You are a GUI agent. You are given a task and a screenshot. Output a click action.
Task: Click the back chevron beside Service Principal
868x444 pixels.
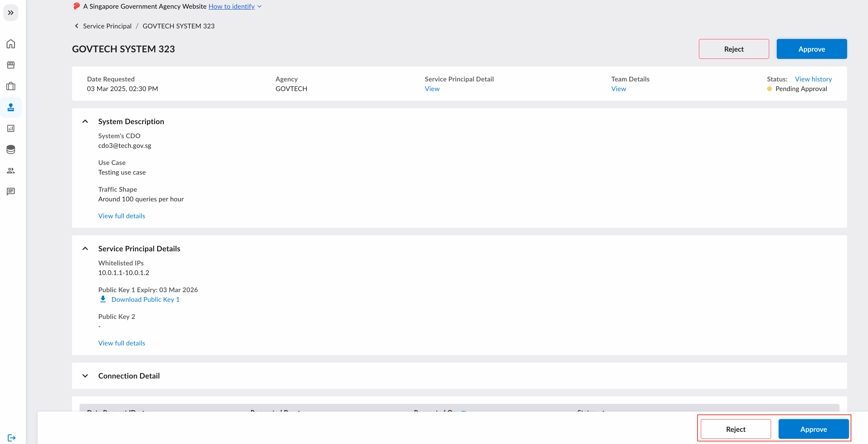(x=77, y=26)
